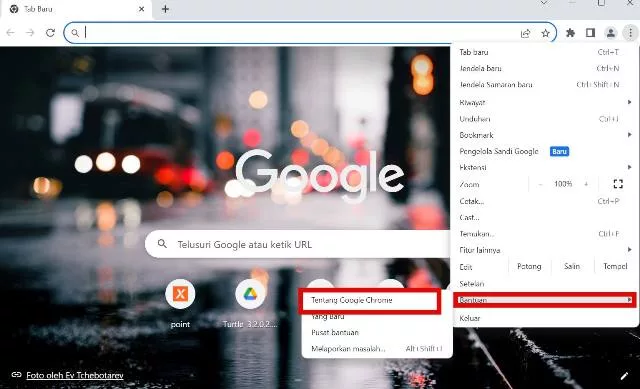The height and width of the screenshot is (389, 640).
Task: Expand the Ekstensi submenu
Action: coord(544,167)
